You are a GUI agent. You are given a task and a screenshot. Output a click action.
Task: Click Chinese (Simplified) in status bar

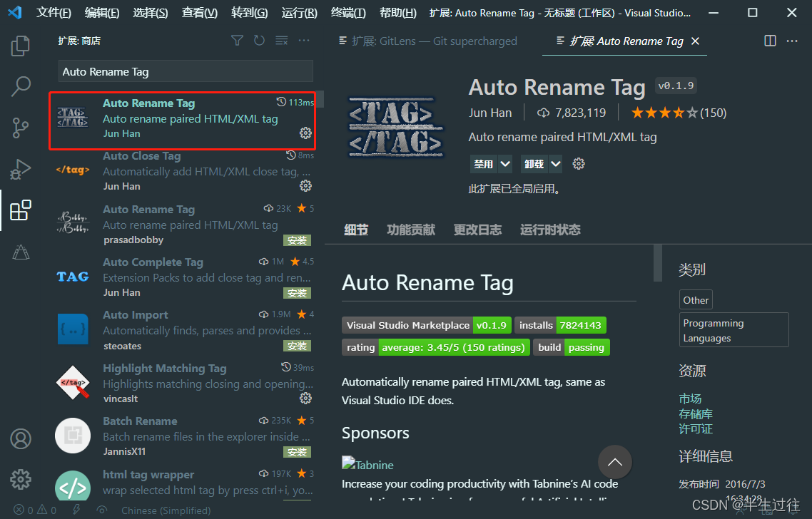(166, 510)
